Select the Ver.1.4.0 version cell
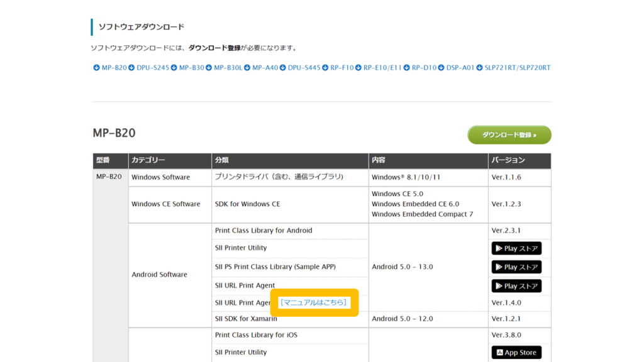 tap(519, 303)
